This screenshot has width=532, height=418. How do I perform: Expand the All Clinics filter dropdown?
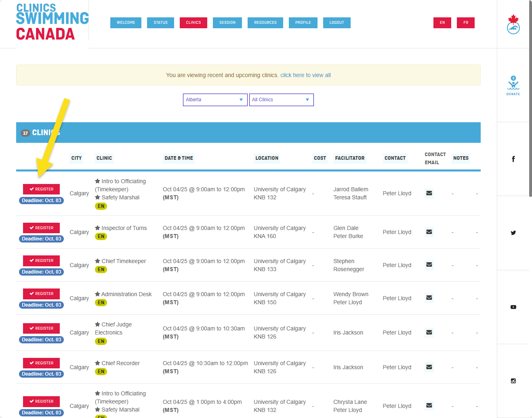tap(281, 100)
